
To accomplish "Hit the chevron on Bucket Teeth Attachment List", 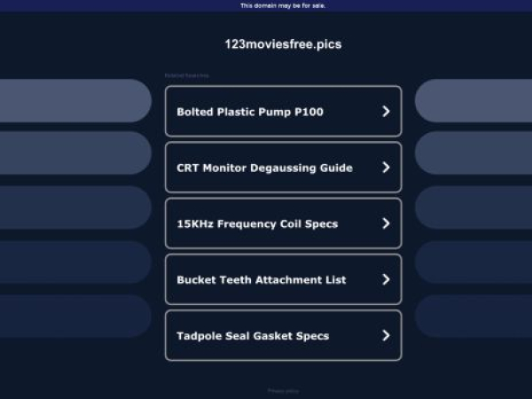I will (386, 279).
